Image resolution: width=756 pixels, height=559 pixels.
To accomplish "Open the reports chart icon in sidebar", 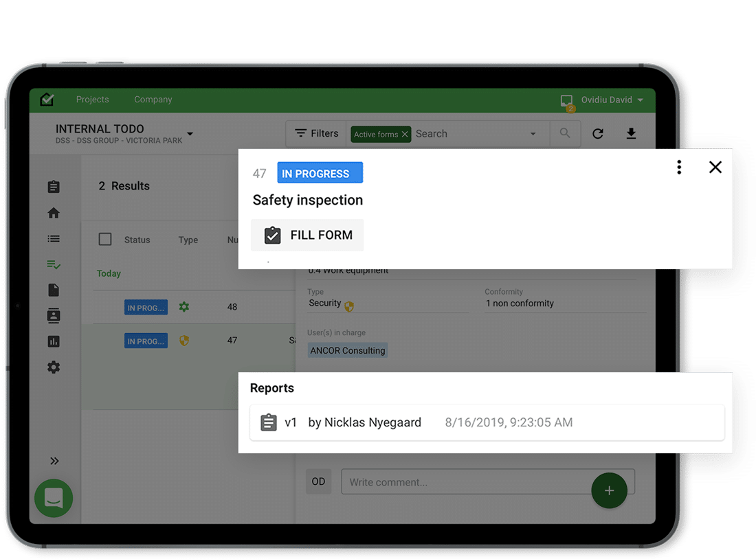I will [54, 341].
